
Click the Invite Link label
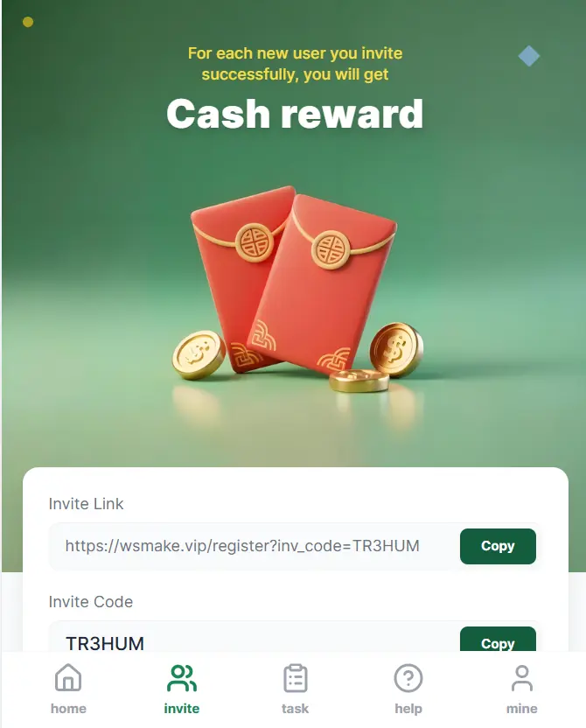click(86, 504)
